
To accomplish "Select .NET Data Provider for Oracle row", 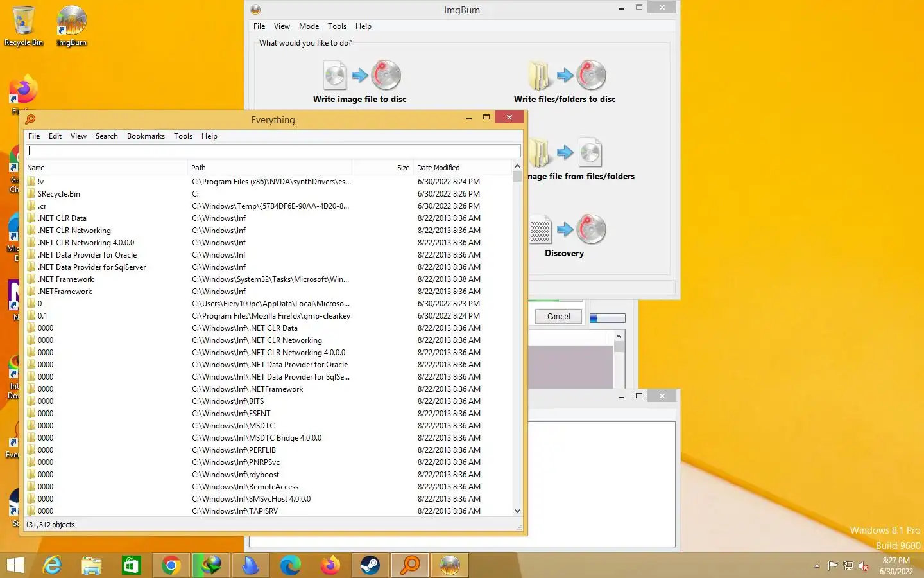I will [x=268, y=255].
